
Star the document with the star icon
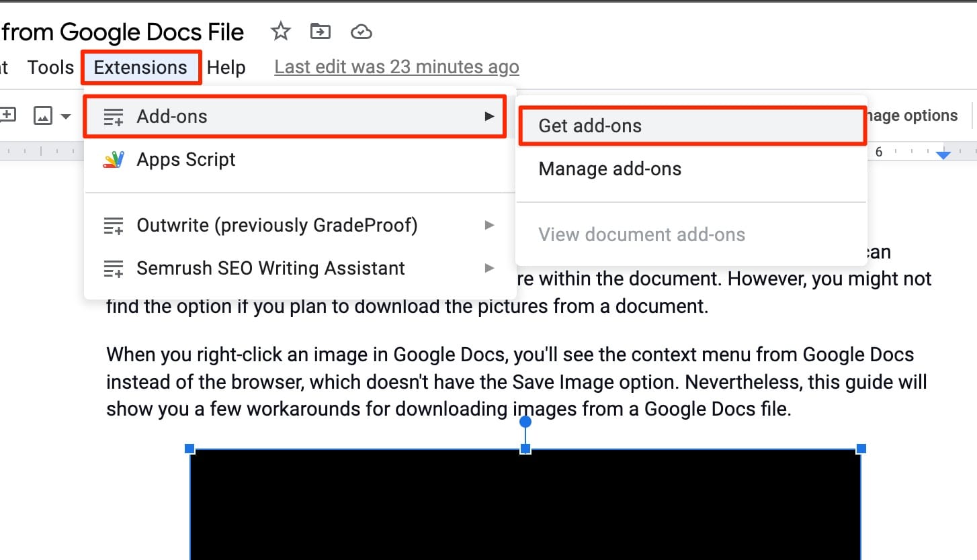tap(280, 32)
